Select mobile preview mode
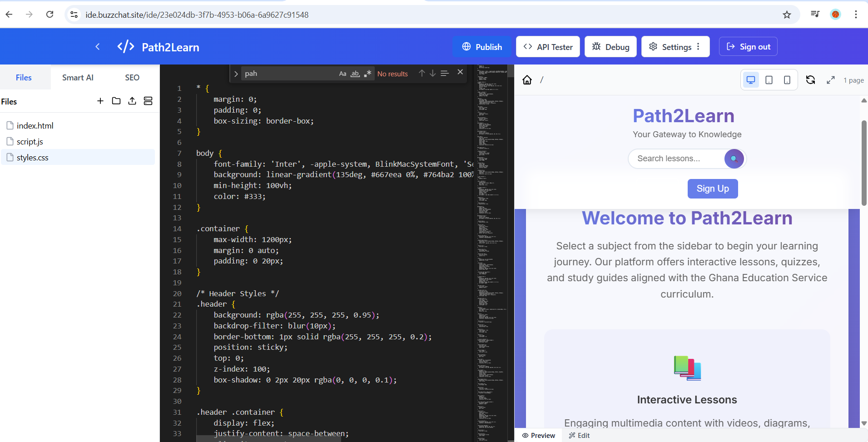Screen dimensions: 868x442 point(787,80)
